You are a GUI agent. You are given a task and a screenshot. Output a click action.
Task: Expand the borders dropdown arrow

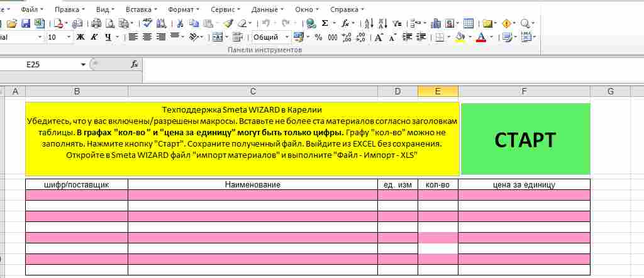click(x=449, y=37)
